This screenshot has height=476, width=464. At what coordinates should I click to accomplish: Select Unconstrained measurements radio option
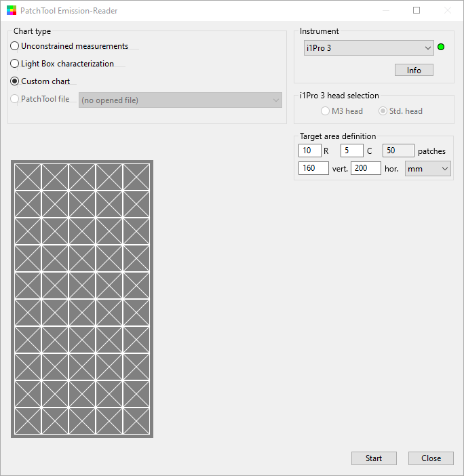[x=15, y=46]
